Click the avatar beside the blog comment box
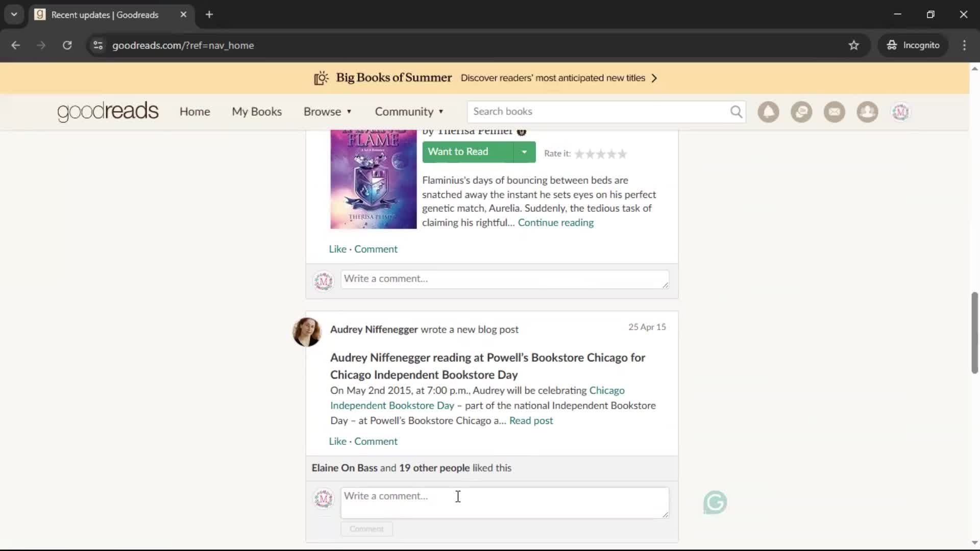The height and width of the screenshot is (551, 980). [x=323, y=498]
